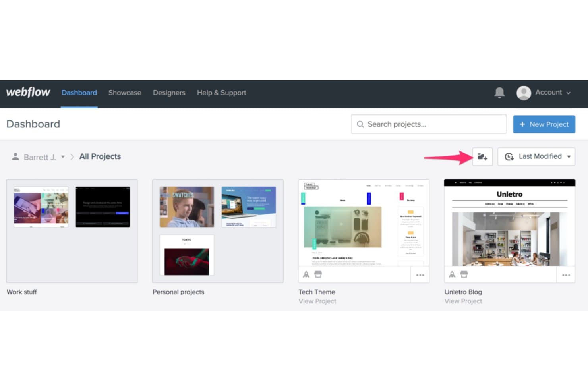
Task: Click View Project under Unletro Blog
Action: click(463, 301)
